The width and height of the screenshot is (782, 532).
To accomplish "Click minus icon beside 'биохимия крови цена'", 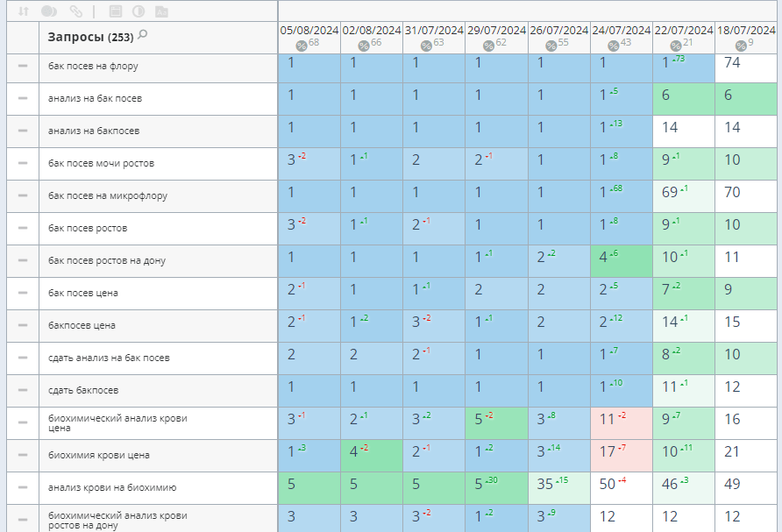I will pos(23,455).
